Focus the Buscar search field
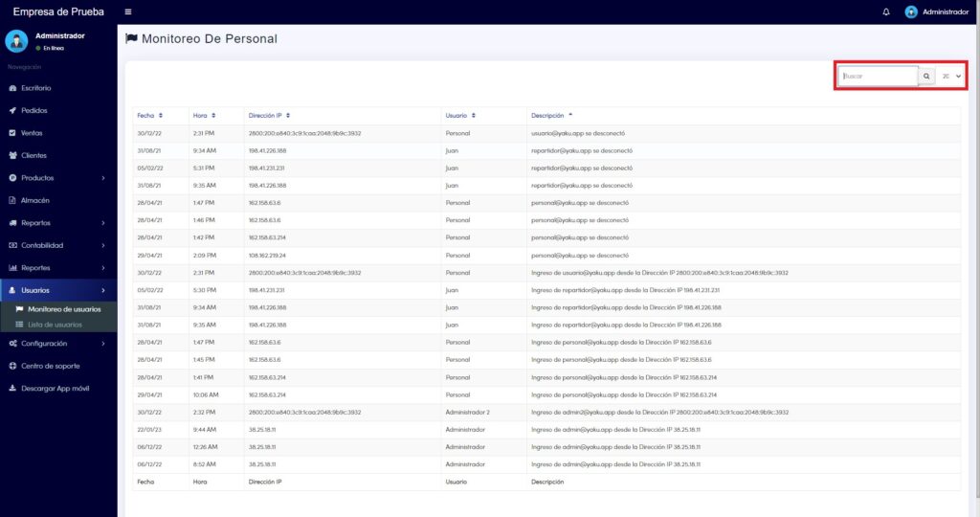The image size is (980, 517). pyautogui.click(x=879, y=77)
